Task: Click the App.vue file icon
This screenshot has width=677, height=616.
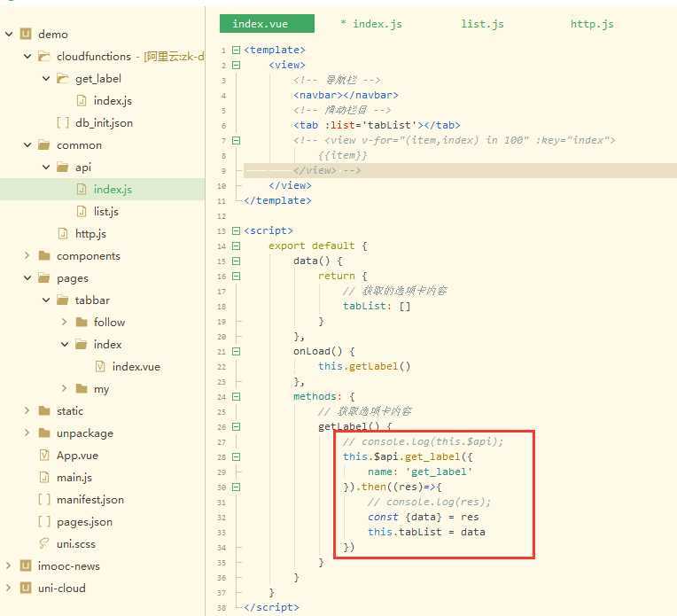Action: [44, 455]
